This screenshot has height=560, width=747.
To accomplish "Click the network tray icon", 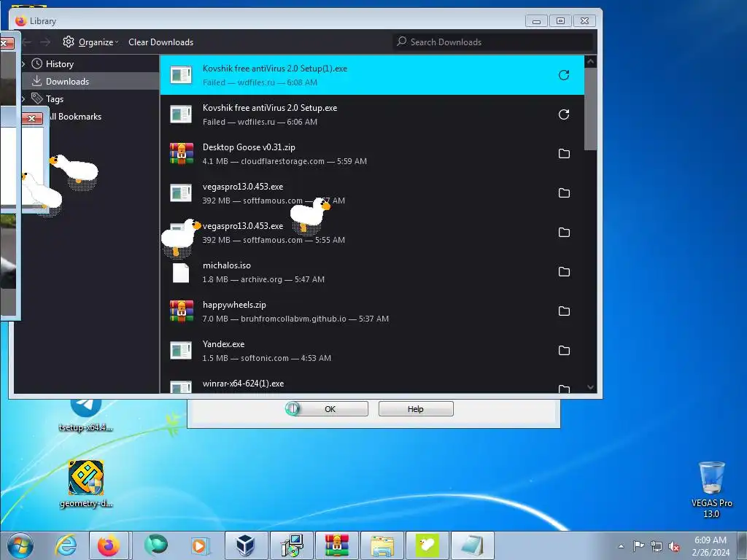I will click(657, 546).
